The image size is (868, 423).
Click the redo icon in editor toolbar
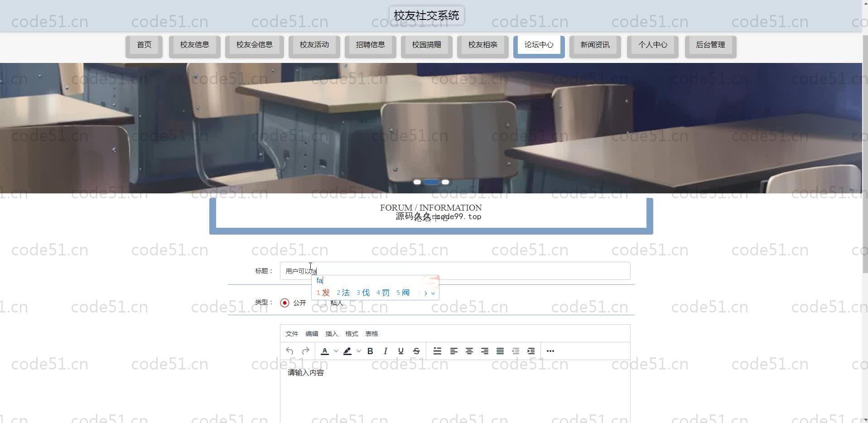click(305, 351)
